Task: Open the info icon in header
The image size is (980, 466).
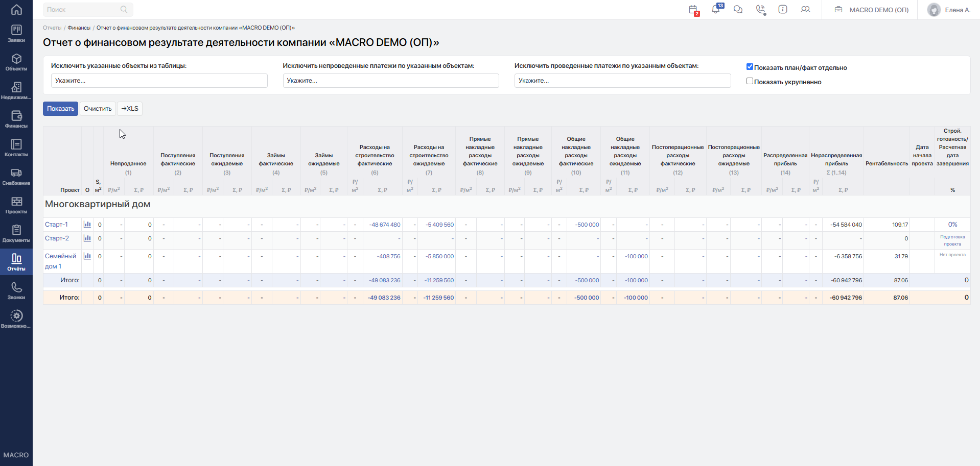Action: tap(783, 9)
